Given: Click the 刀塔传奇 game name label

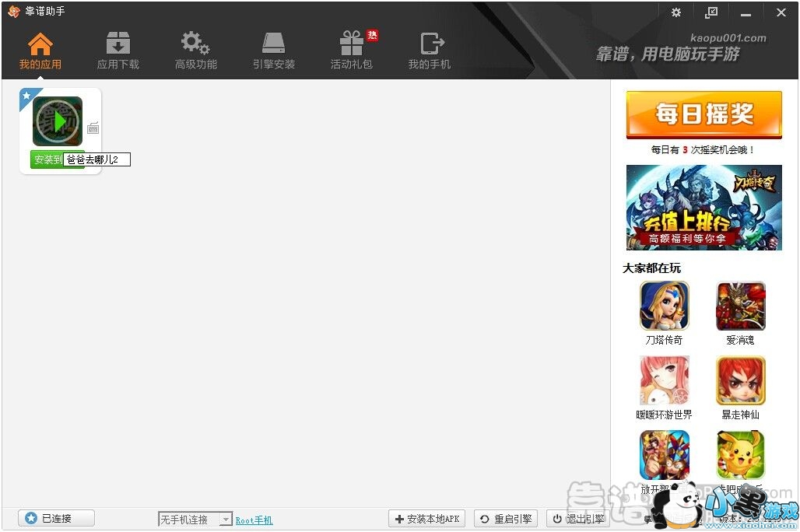Looking at the screenshot, I should [x=665, y=340].
